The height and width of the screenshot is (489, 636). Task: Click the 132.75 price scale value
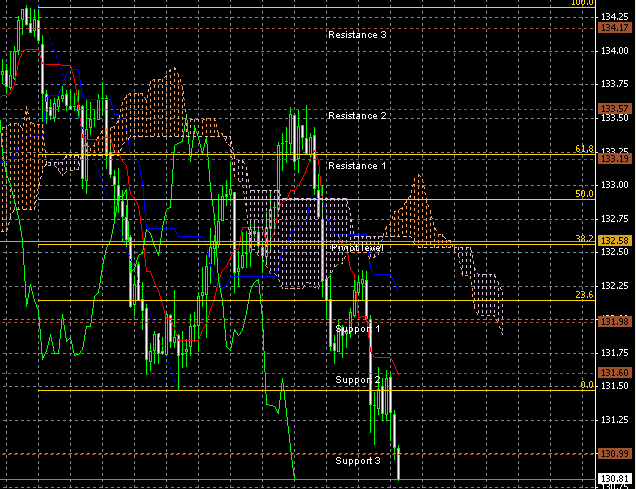click(615, 219)
